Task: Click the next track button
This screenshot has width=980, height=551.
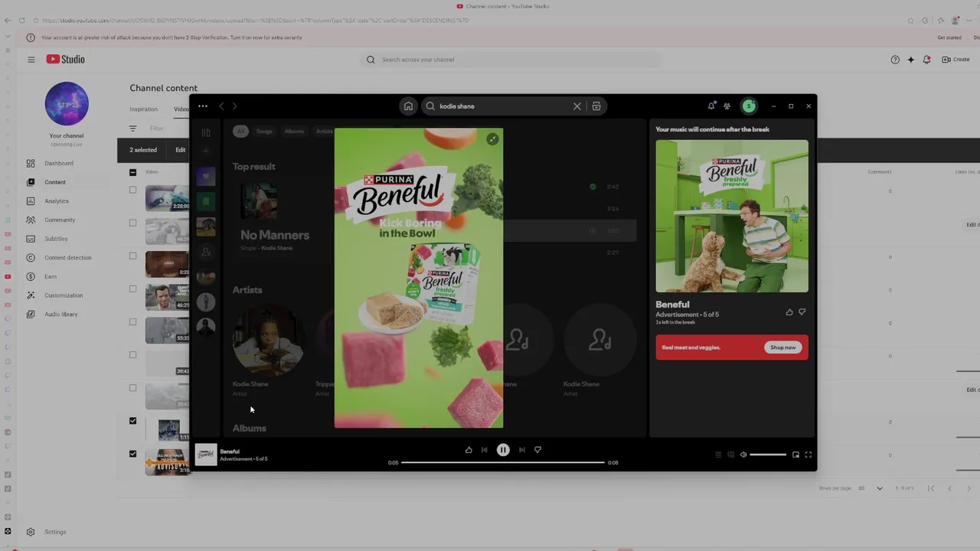Action: 522,450
